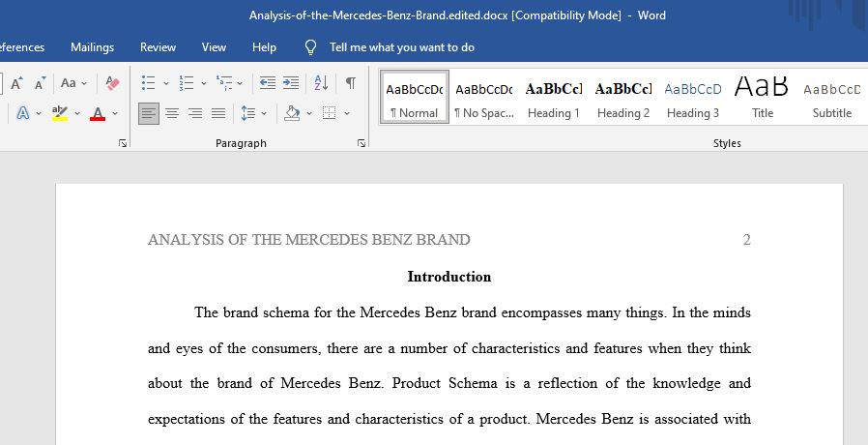Toggle justify paragraph alignment
Viewport: 868px width, 445px height.
218,113
